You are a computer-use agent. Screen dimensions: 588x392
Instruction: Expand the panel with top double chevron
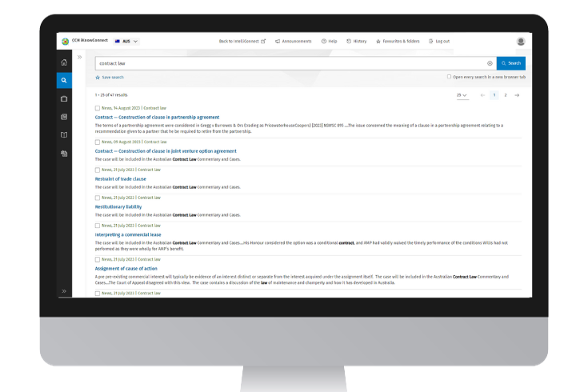tap(79, 57)
